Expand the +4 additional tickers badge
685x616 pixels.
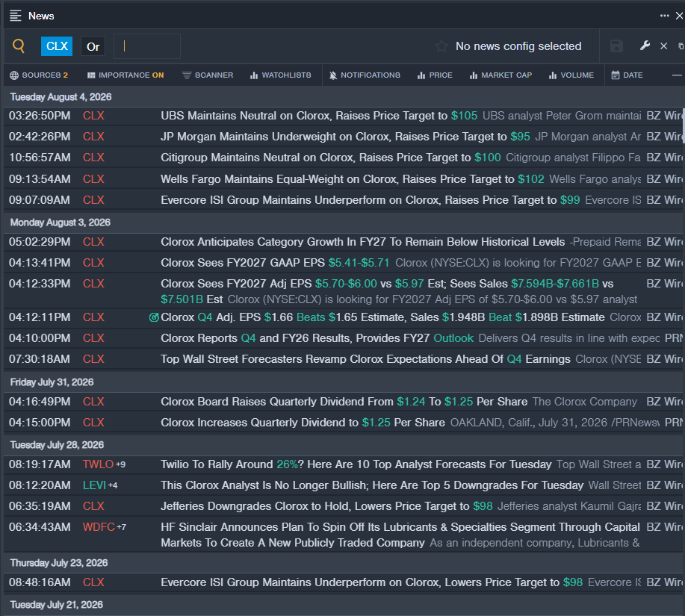coord(113,485)
